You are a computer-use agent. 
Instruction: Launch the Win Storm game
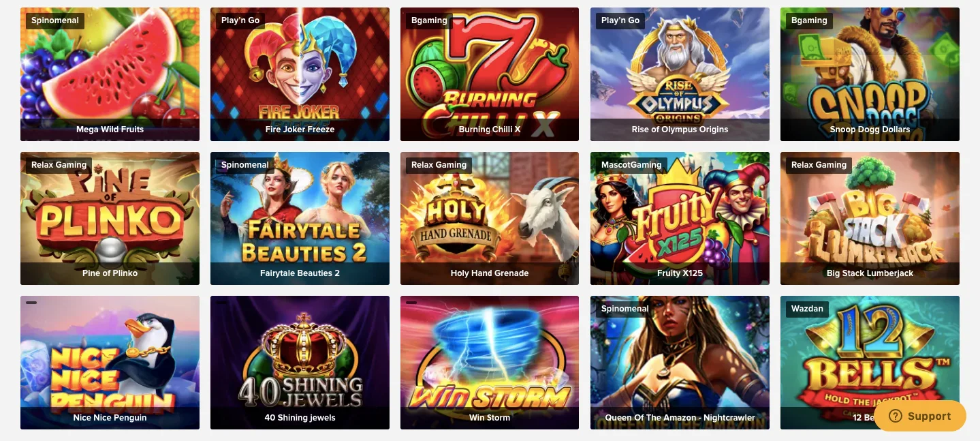pyautogui.click(x=490, y=363)
